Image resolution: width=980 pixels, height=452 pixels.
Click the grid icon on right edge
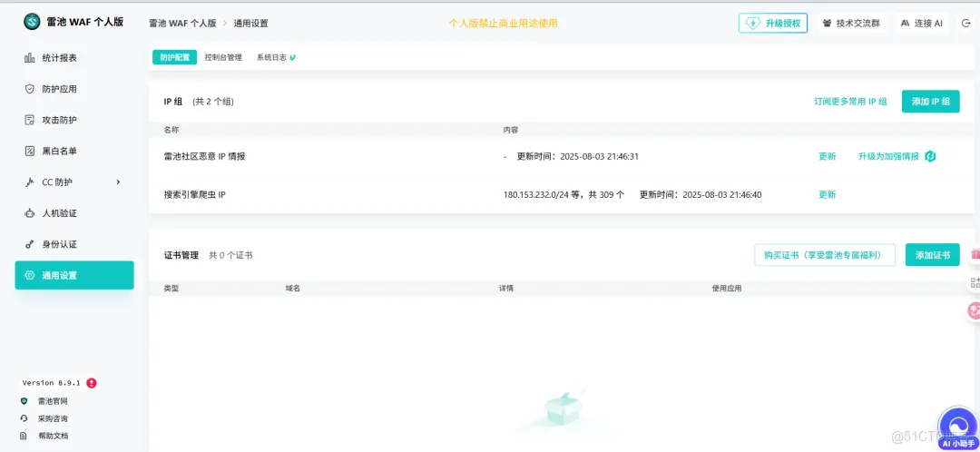975,282
